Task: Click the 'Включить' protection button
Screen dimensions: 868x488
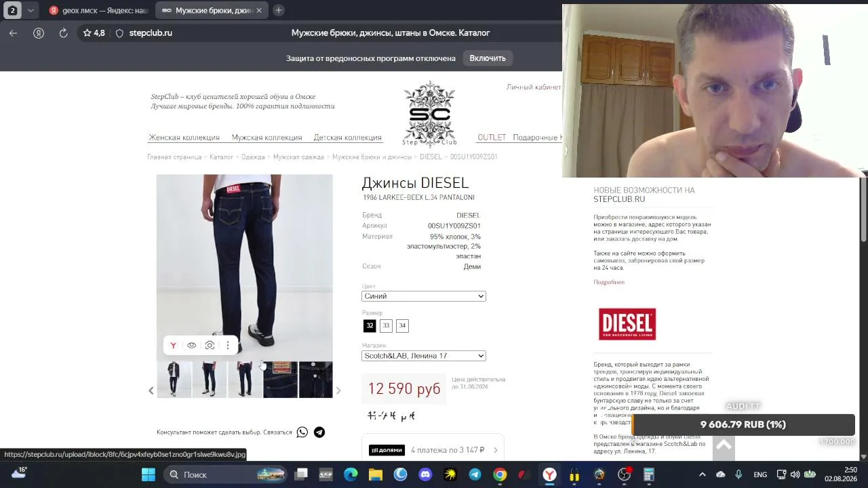Action: [488, 58]
